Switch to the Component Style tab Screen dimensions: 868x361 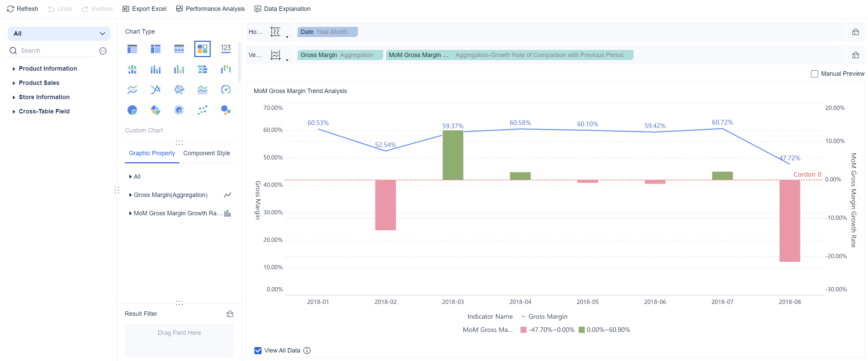tap(207, 153)
